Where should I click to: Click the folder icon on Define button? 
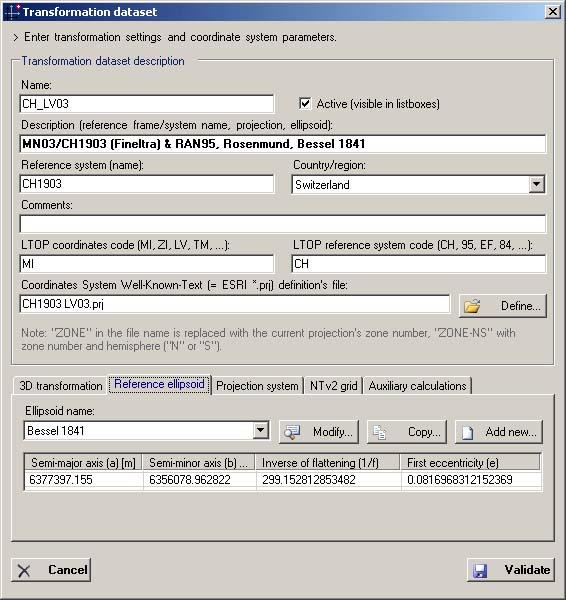click(x=472, y=306)
